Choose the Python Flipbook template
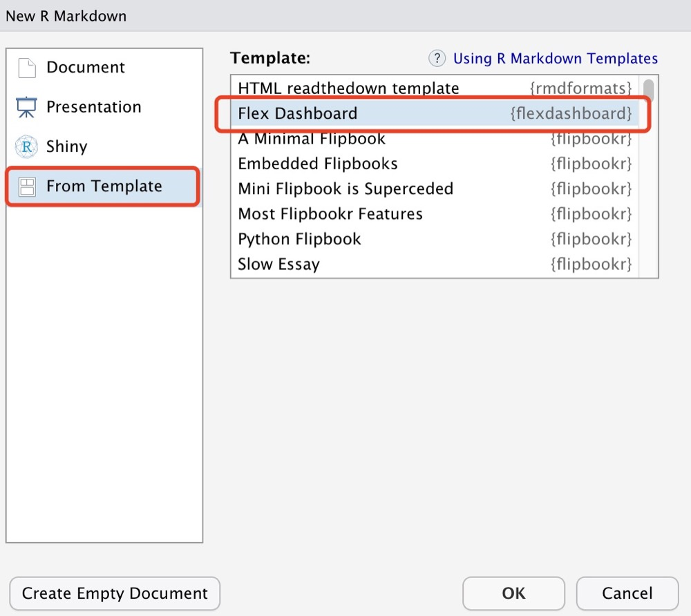The height and width of the screenshot is (616, 691). pyautogui.click(x=299, y=239)
